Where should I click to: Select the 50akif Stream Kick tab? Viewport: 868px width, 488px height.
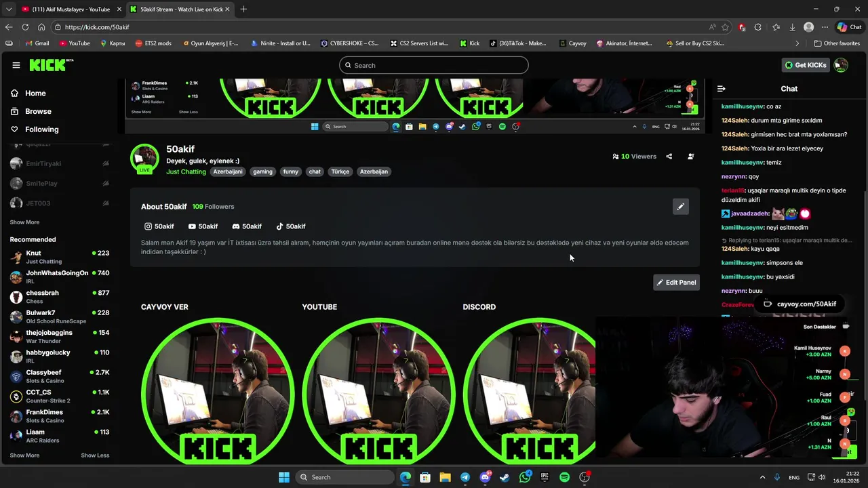(x=180, y=9)
